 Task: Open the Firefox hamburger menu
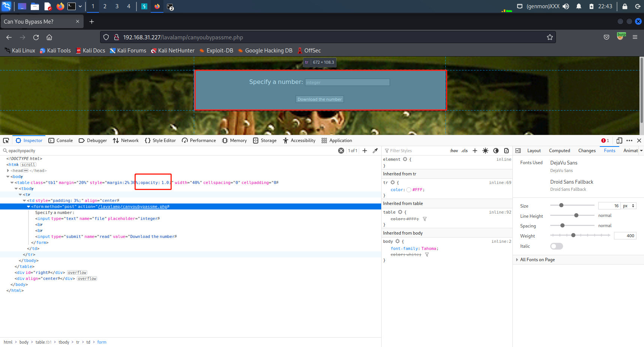(x=635, y=37)
